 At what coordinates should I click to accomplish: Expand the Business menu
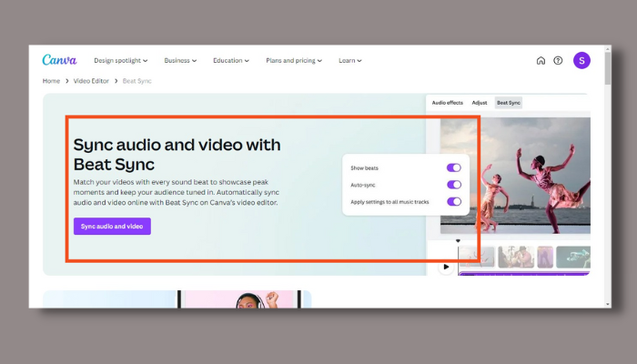click(x=180, y=61)
